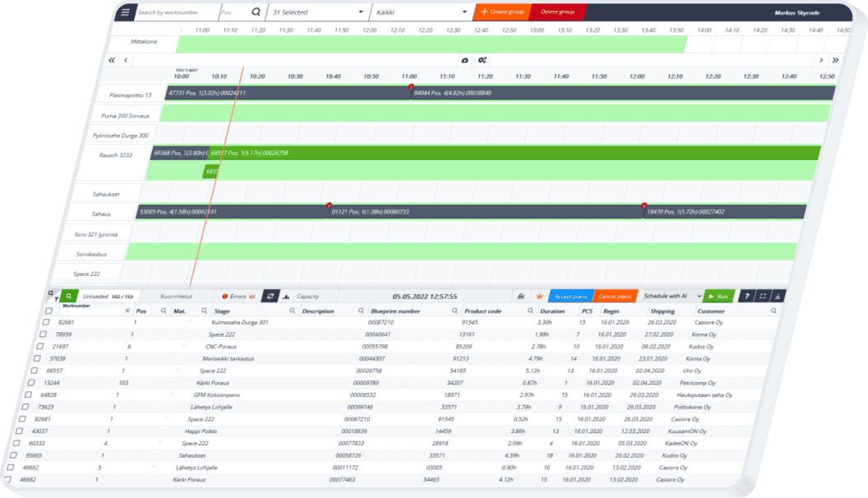Click the 'Accept plans' button

(x=570, y=296)
